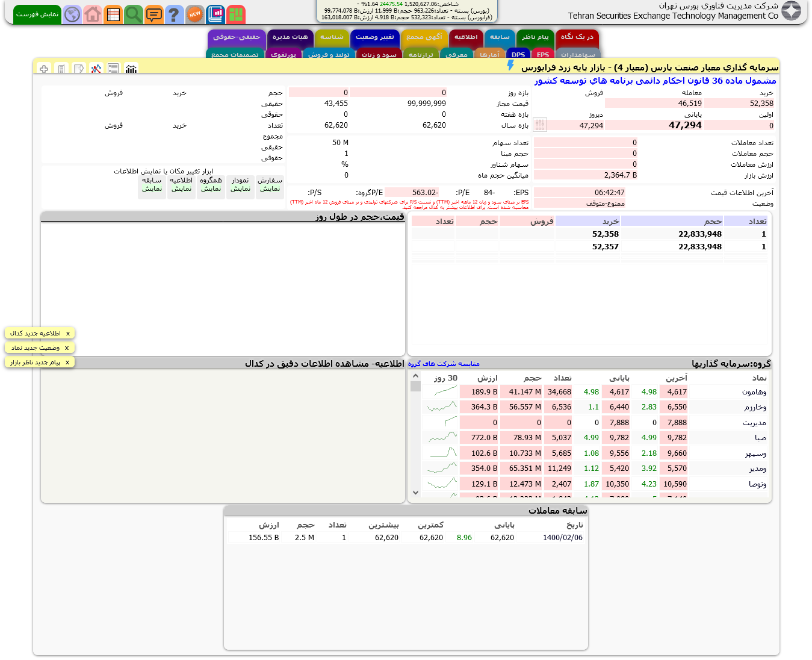The width and height of the screenshot is (812, 660).
Task: Click the group list scroll-up arrow
Action: pos(415,376)
